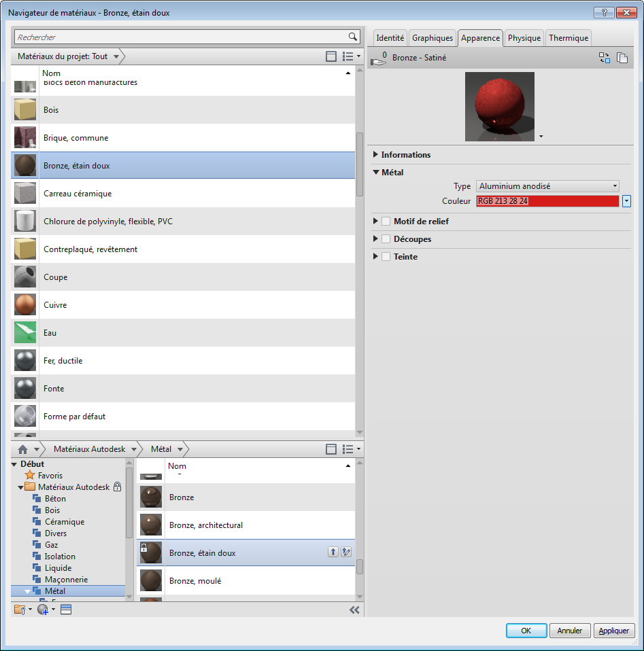Select Bronze, étain doux in project materials

tap(183, 165)
